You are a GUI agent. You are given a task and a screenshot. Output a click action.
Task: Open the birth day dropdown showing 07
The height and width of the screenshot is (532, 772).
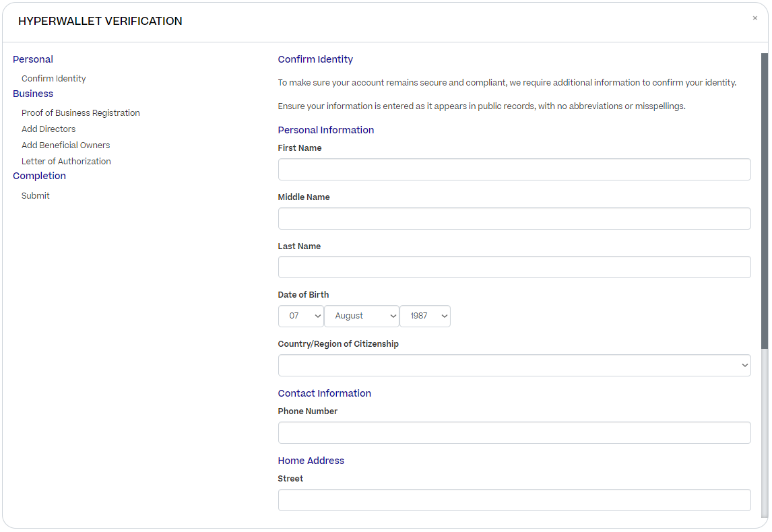click(x=301, y=316)
